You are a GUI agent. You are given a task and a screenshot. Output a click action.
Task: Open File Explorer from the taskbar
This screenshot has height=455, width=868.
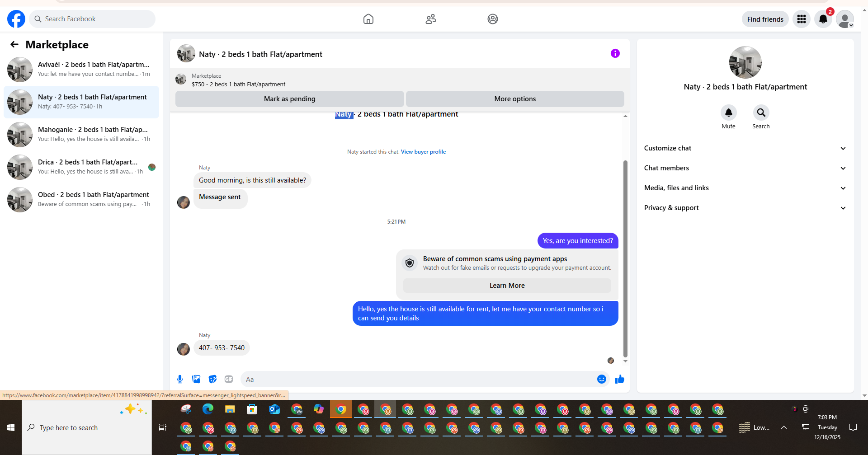point(230,409)
